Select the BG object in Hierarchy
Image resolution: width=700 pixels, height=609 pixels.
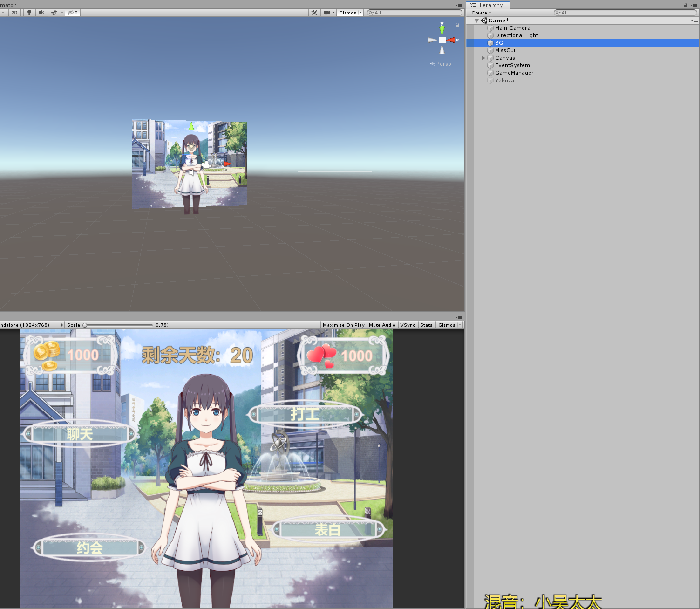(x=583, y=43)
